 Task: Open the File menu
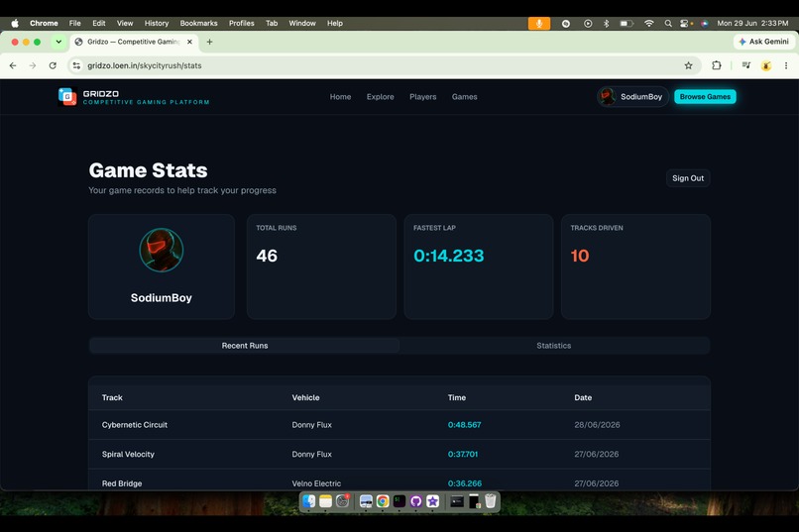[75, 24]
